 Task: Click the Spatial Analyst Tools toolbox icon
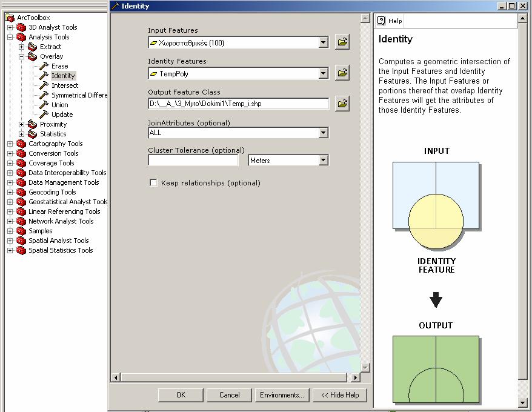click(21, 241)
